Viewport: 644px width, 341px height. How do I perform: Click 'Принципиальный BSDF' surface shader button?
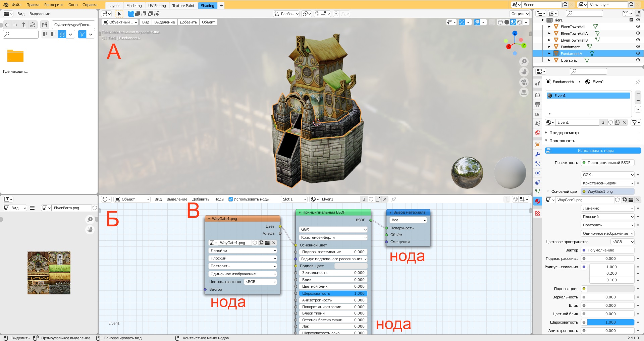607,163
